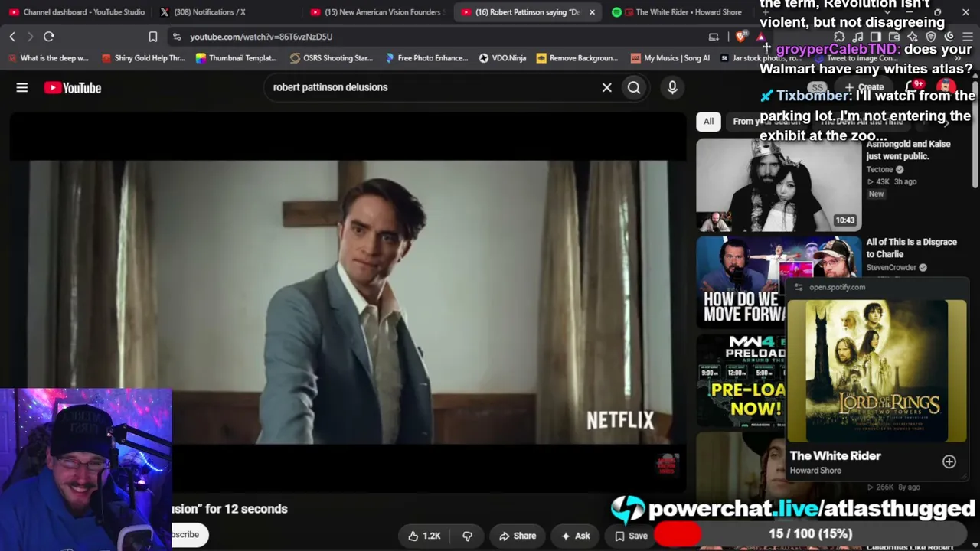This screenshot has width=980, height=551.
Task: Open the media playlist music-note icon
Action: coord(857,37)
